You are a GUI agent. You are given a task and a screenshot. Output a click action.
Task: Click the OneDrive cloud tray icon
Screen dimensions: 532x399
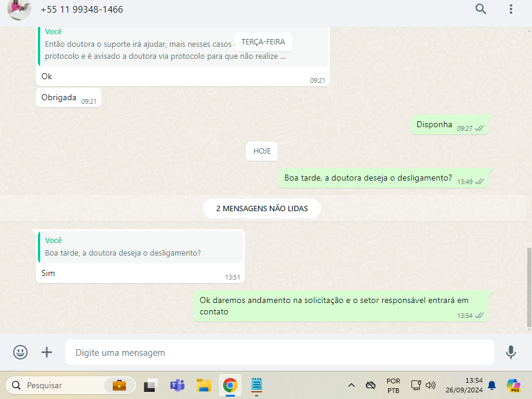click(x=371, y=385)
